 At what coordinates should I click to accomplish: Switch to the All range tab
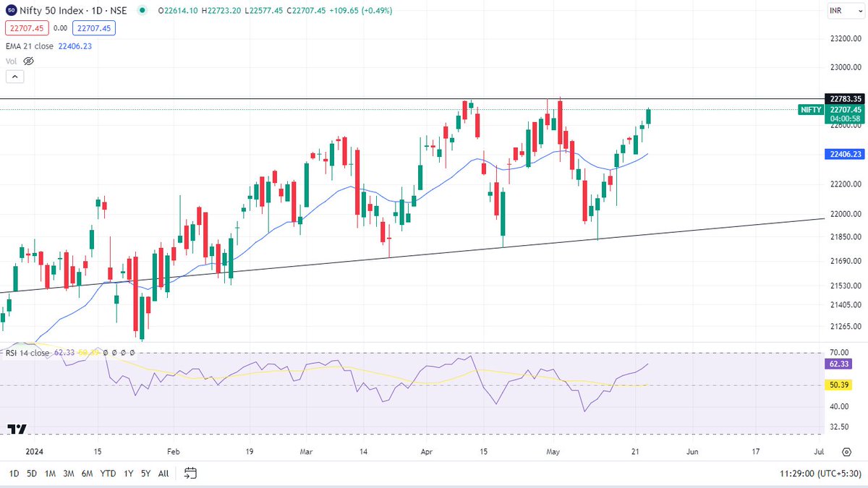[163, 474]
